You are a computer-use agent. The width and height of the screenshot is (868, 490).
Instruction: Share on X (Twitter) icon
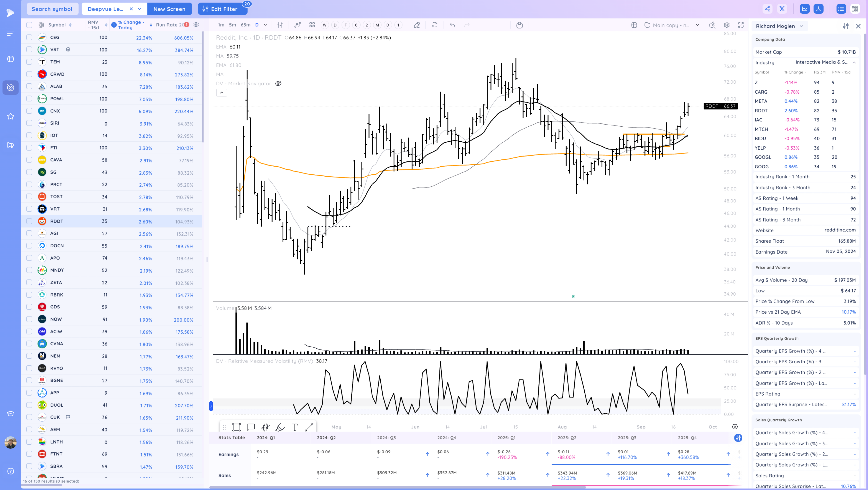coord(782,9)
